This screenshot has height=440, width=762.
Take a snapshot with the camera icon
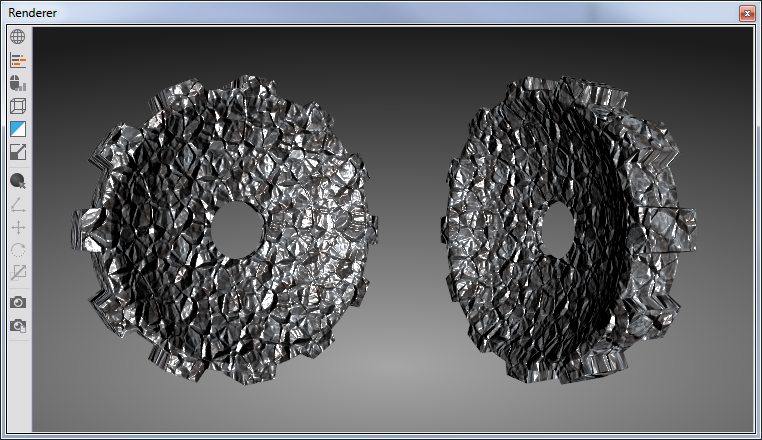(x=18, y=302)
